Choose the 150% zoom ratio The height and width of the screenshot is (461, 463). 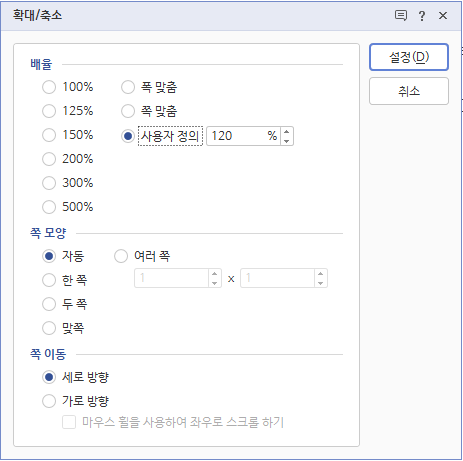pyautogui.click(x=49, y=135)
